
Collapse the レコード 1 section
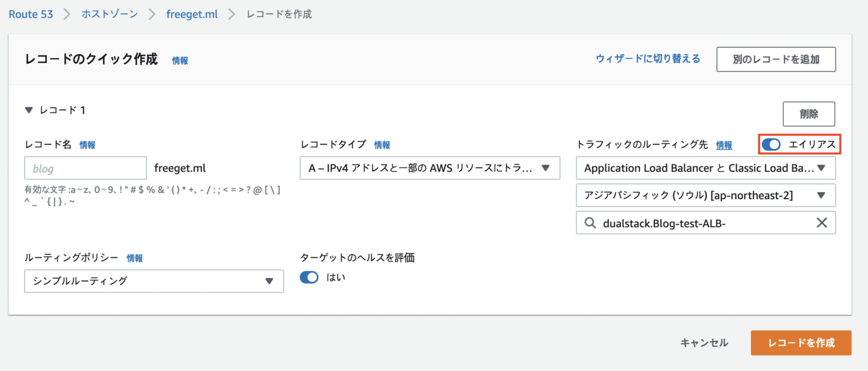[29, 110]
